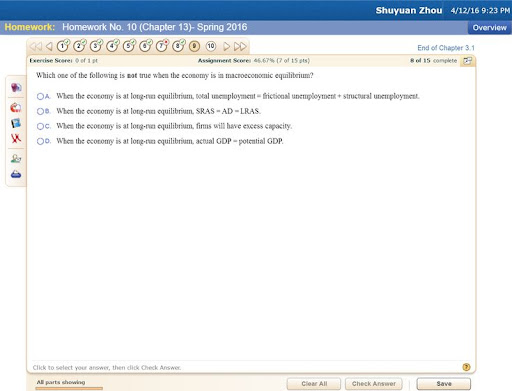The height and width of the screenshot is (391, 512).
Task: Go to previous question arrow
Action: (x=49, y=46)
